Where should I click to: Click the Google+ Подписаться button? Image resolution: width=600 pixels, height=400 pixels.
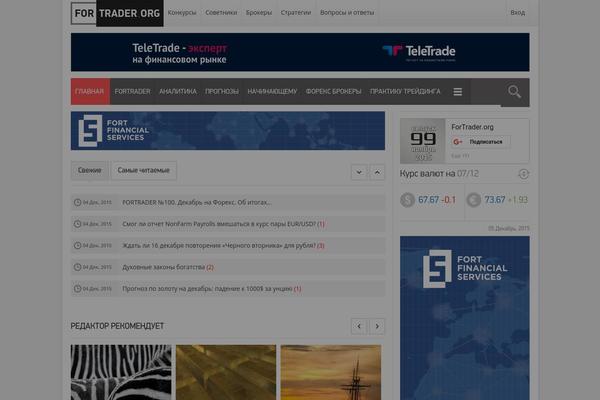[x=481, y=142]
